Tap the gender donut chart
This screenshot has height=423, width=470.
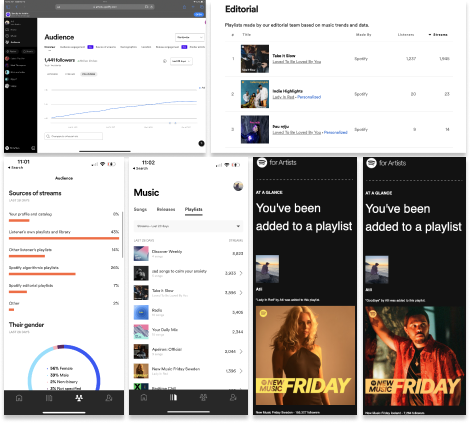(64, 368)
